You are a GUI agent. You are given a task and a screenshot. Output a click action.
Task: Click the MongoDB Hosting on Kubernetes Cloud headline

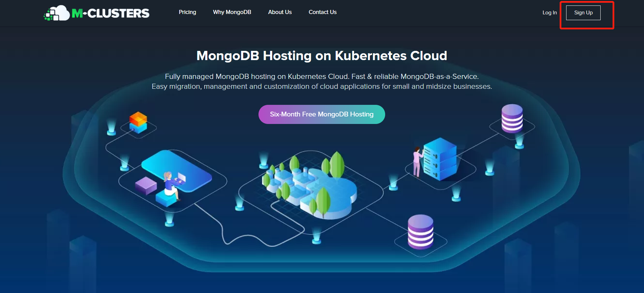point(322,56)
